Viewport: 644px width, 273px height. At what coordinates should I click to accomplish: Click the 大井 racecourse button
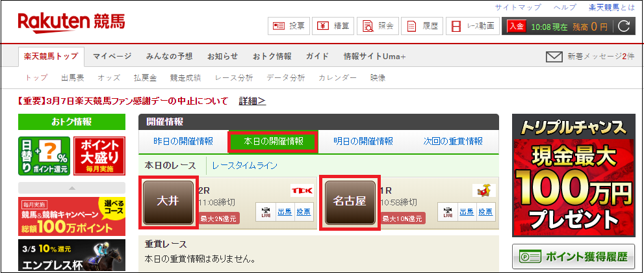click(168, 202)
